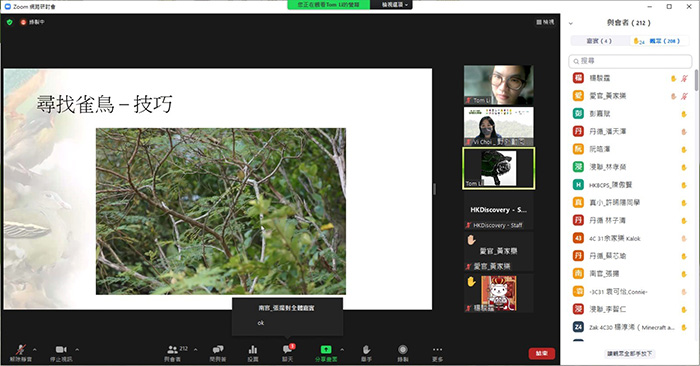
Task: Click the raised hand icon on the Connie row
Action: (x=683, y=292)
